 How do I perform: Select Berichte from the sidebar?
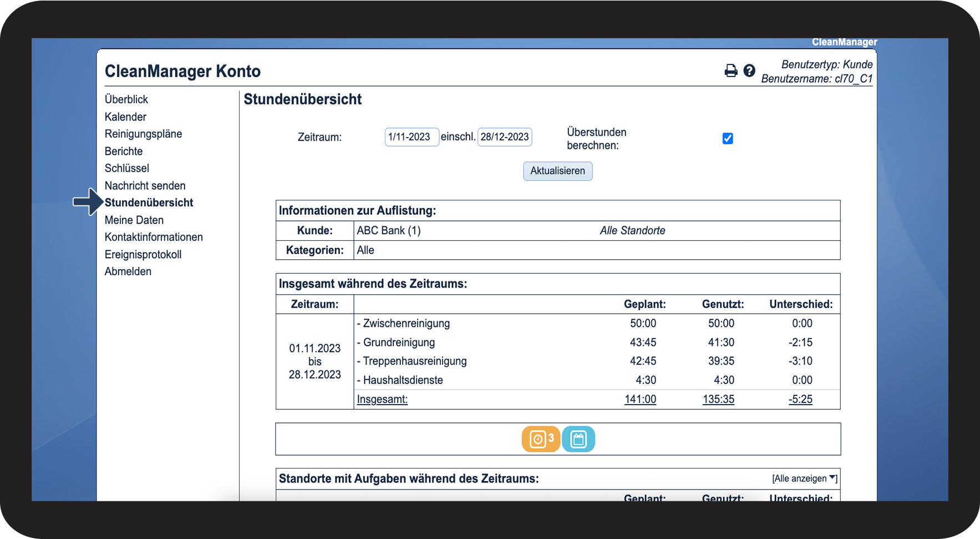coord(124,152)
